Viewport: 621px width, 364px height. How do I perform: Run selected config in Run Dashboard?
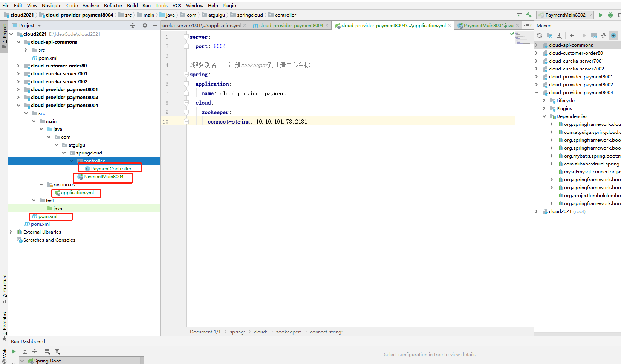pos(14,351)
